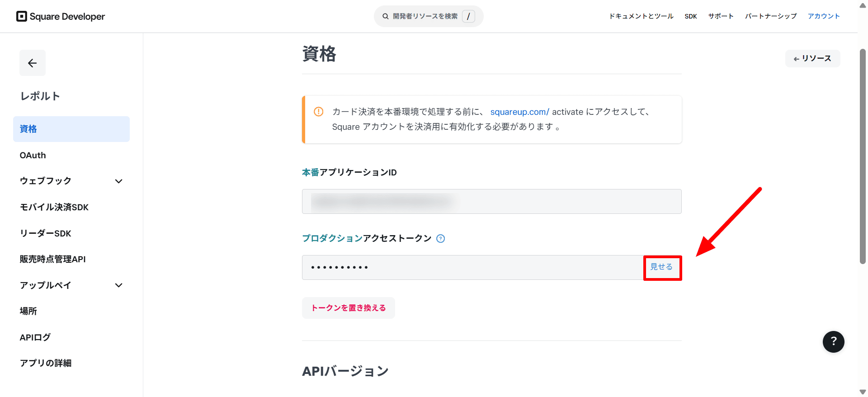Click the back arrow button in sidebar
868x397 pixels.
[33, 63]
